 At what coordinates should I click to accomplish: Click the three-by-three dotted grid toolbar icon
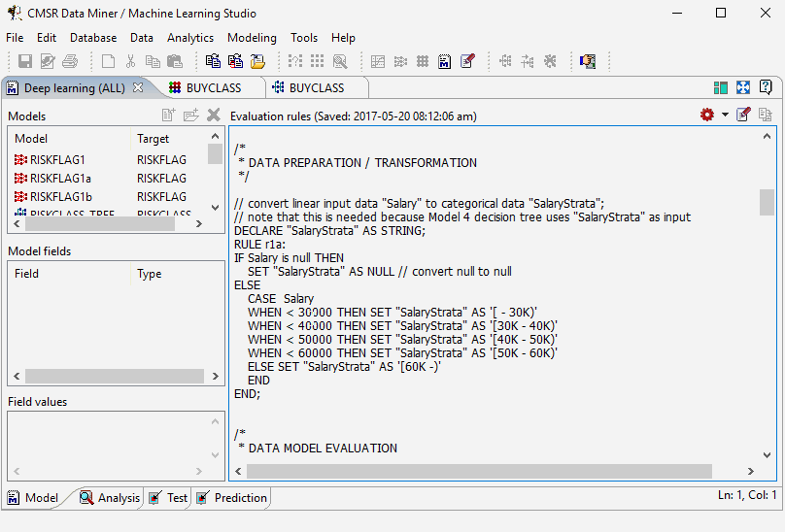click(x=318, y=61)
